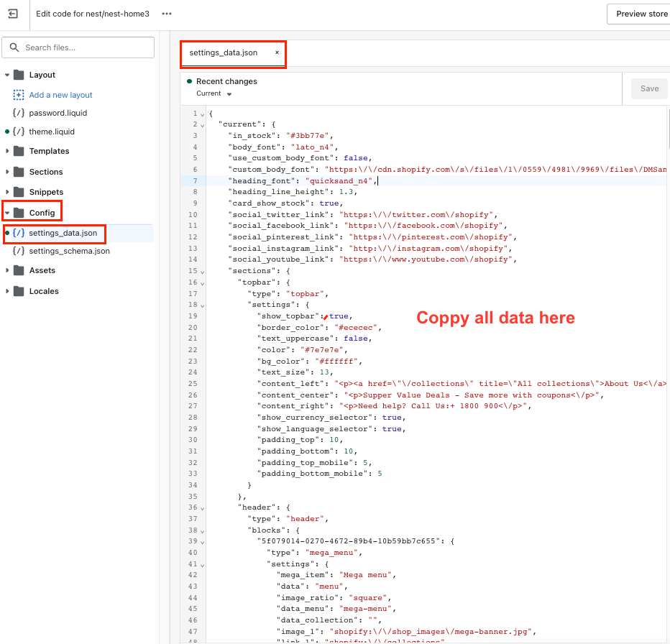Click the settings_data.json file type icon
This screenshot has height=644, width=670.
point(19,233)
